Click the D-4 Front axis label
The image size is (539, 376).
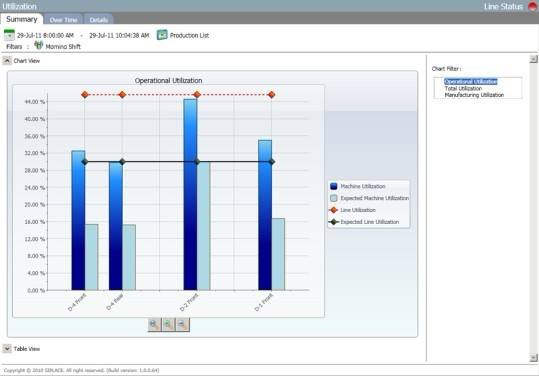click(77, 302)
